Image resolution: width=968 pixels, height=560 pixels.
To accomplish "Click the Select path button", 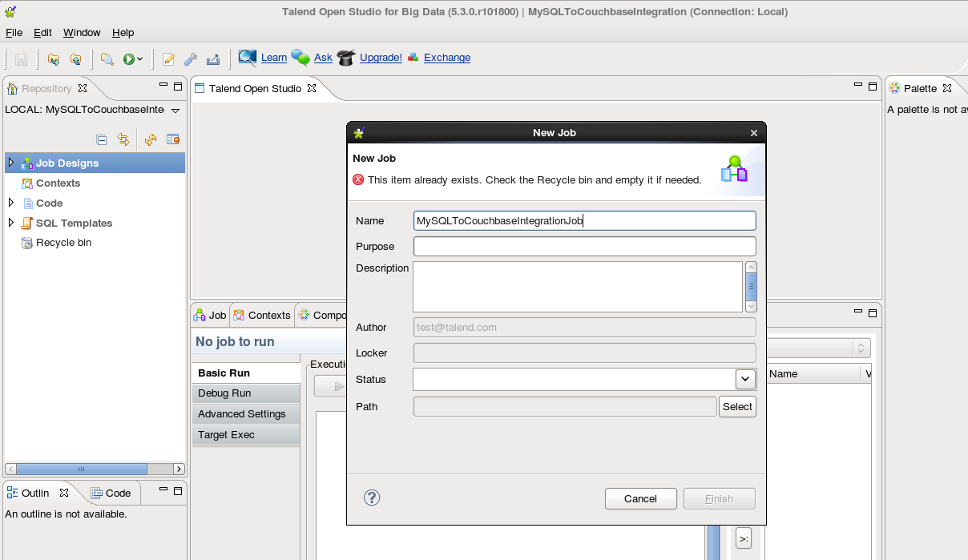I will (x=736, y=406).
